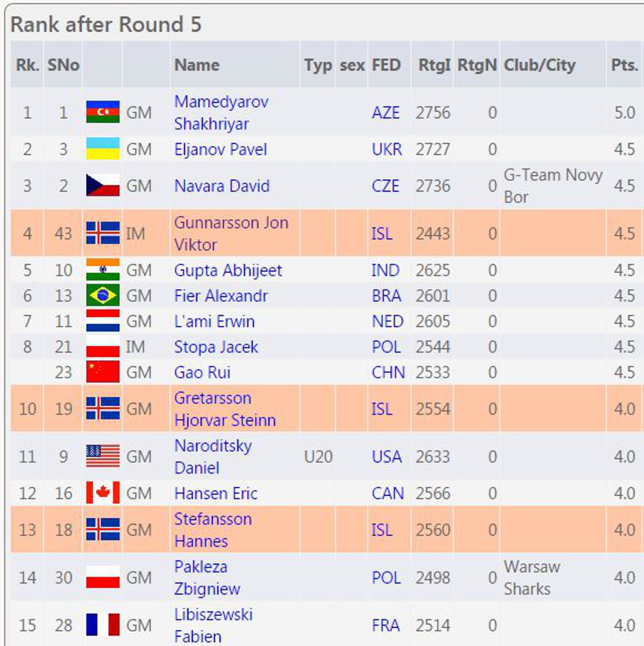Select the Navara David name link
Viewport: 644px width, 646px height.
click(x=222, y=186)
